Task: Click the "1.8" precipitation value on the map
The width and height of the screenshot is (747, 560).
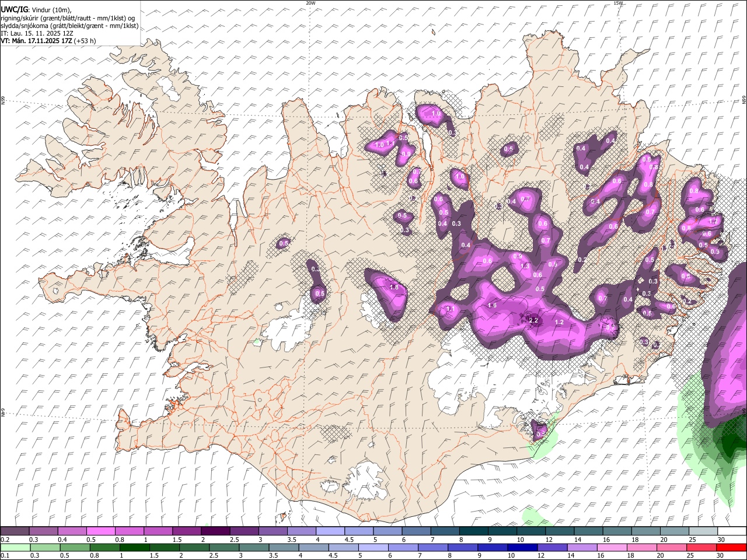Action: 394,287
